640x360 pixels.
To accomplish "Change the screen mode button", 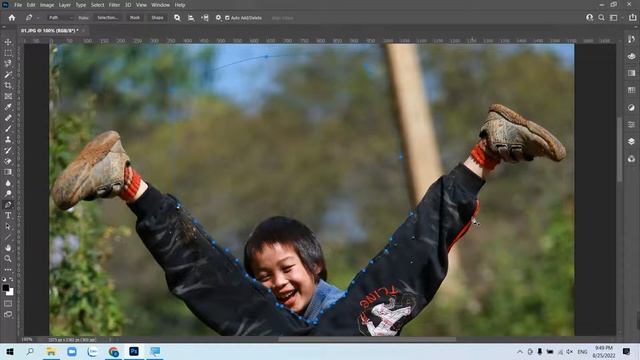I will (x=8, y=314).
